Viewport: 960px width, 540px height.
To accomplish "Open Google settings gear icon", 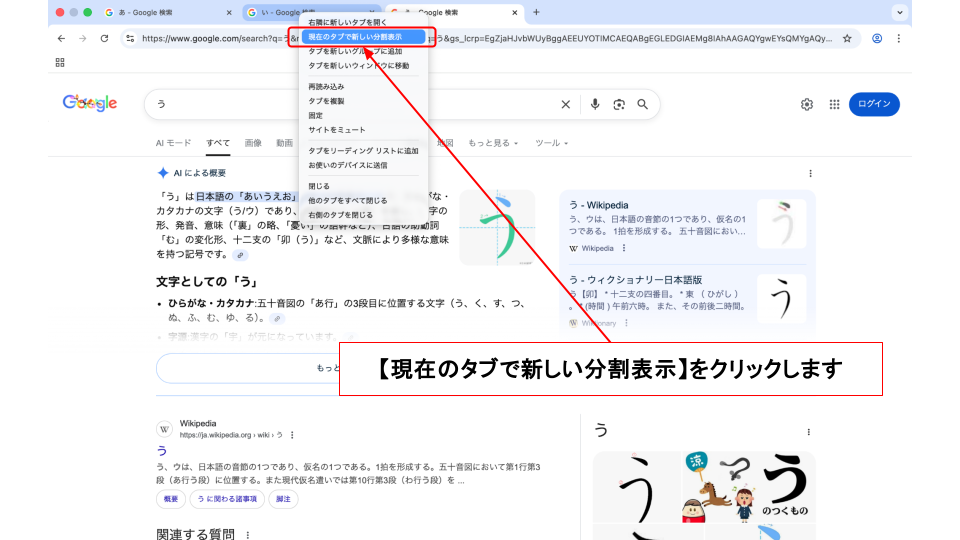I will [x=807, y=104].
